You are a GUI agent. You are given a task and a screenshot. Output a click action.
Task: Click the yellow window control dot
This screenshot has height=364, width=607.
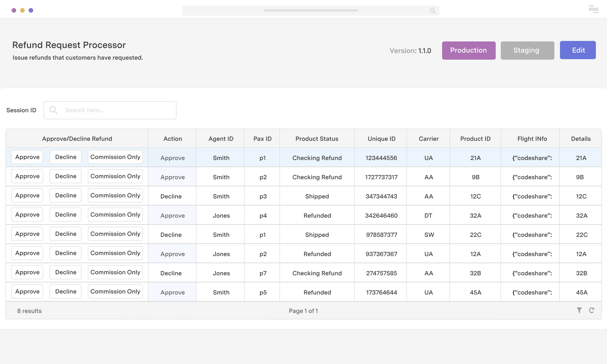pyautogui.click(x=23, y=10)
